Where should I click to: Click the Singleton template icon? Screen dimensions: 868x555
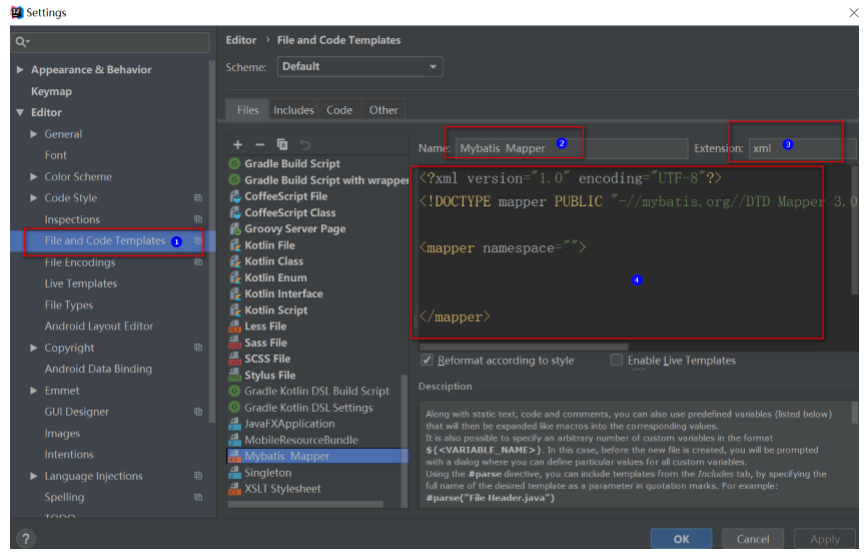235,473
